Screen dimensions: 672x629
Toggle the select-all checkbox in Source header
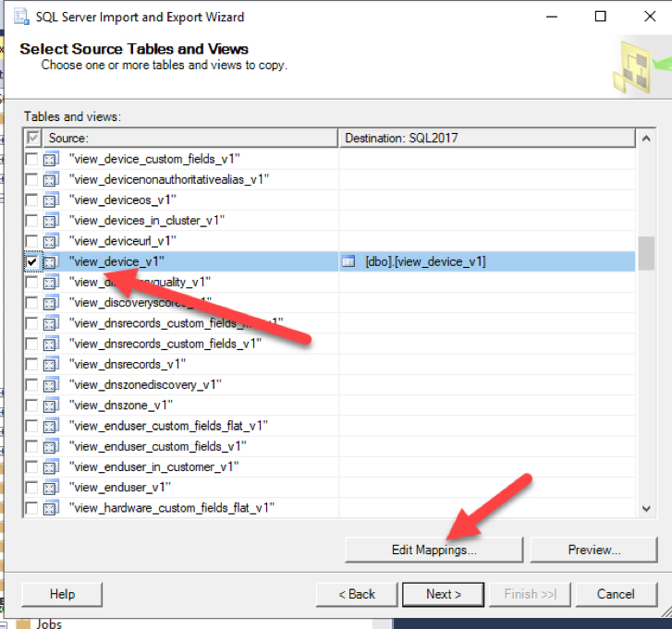[32, 138]
